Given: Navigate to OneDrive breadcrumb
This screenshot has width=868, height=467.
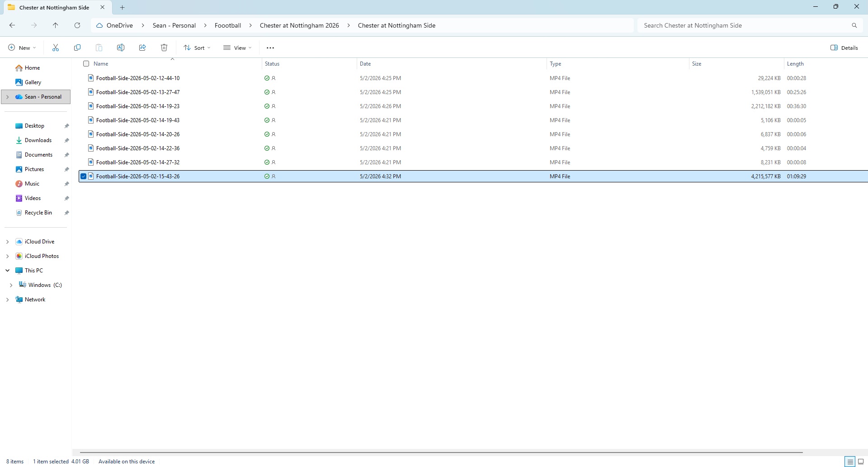Looking at the screenshot, I should pyautogui.click(x=120, y=25).
